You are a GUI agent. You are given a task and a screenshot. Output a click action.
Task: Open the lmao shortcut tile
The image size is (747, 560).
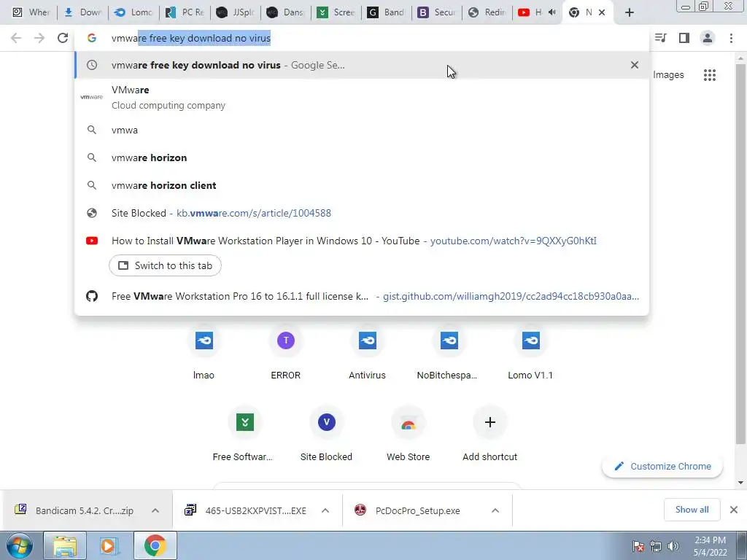click(204, 352)
